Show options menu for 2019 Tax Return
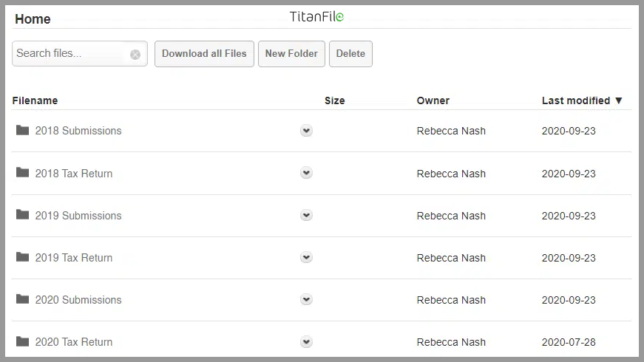 click(x=306, y=257)
